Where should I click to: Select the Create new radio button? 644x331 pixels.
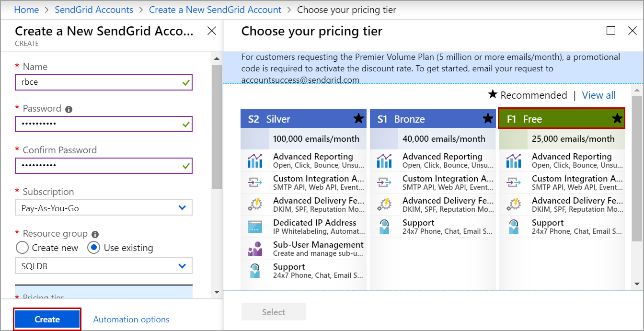[x=22, y=248]
